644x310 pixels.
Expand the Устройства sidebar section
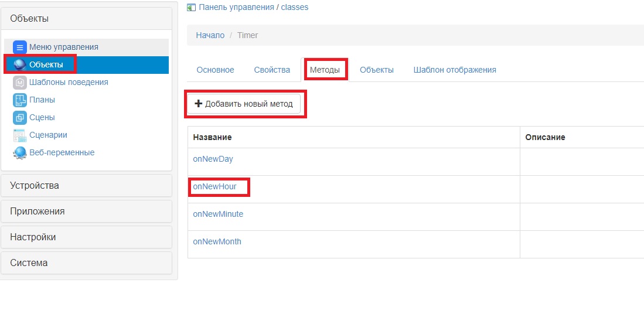pyautogui.click(x=86, y=186)
